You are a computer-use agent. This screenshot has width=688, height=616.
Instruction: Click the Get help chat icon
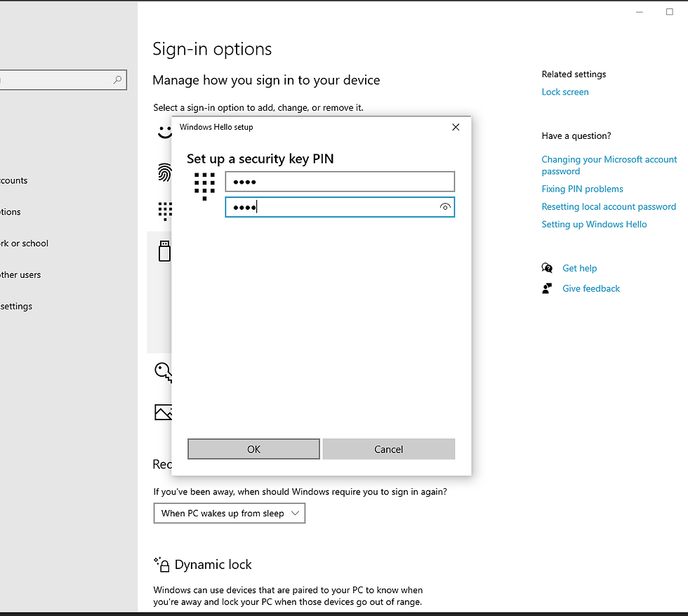[547, 268]
